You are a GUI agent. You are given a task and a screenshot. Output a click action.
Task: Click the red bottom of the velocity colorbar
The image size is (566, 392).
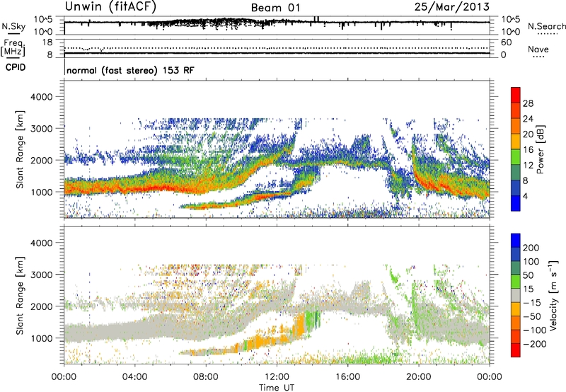coord(516,350)
